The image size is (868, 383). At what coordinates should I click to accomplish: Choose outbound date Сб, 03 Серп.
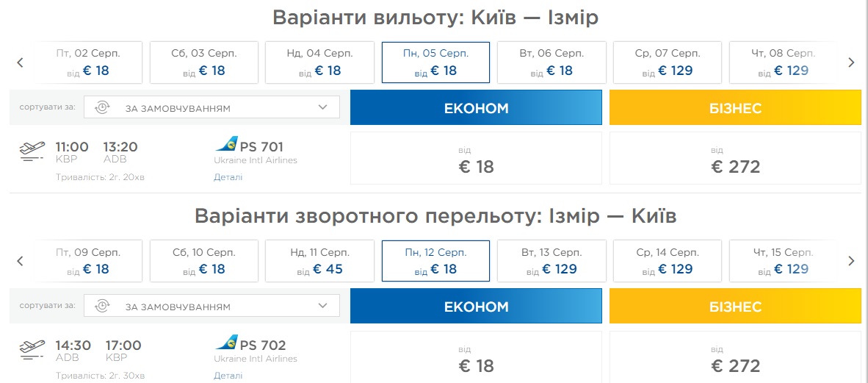pos(204,62)
